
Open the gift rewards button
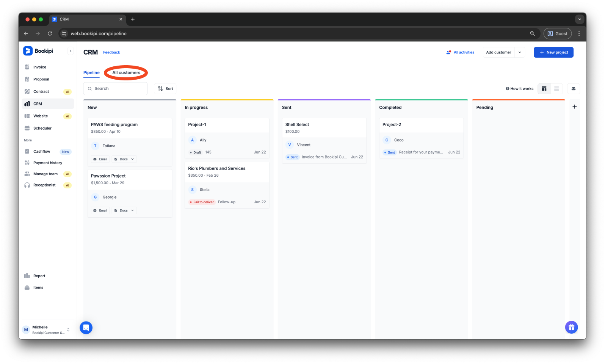point(571,327)
